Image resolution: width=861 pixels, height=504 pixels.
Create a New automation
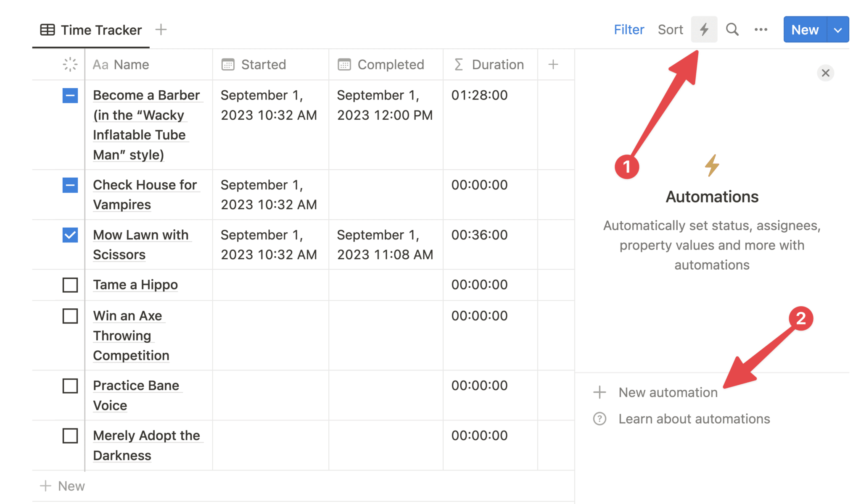668,392
